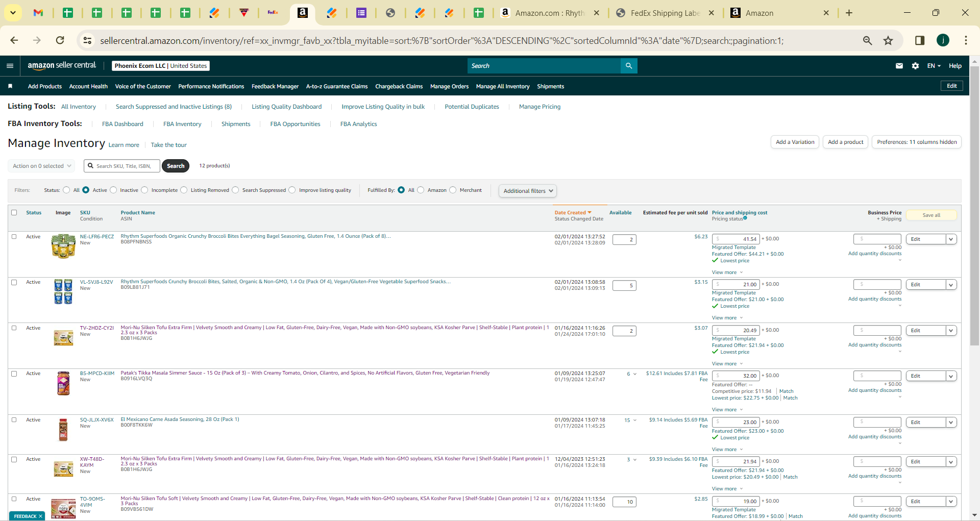Expand View more for B5-MPCD-KIIM pricing
980x521 pixels.
(727, 410)
